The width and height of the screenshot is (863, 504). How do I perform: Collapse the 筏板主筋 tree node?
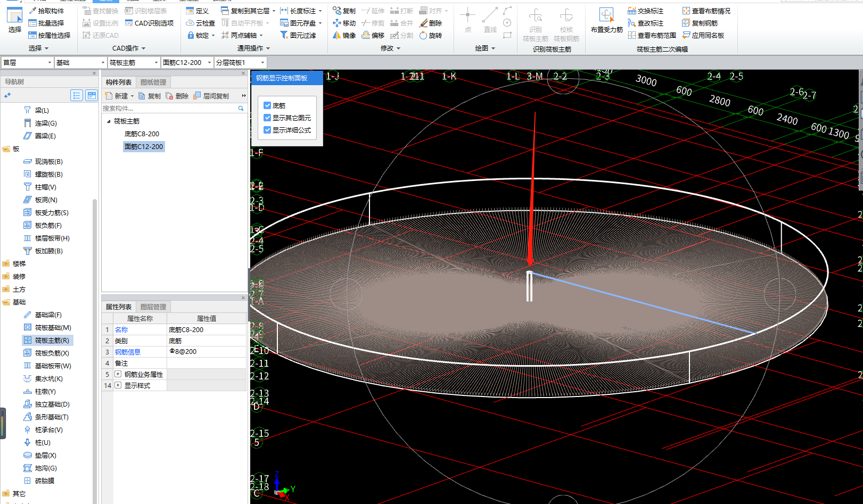click(109, 121)
